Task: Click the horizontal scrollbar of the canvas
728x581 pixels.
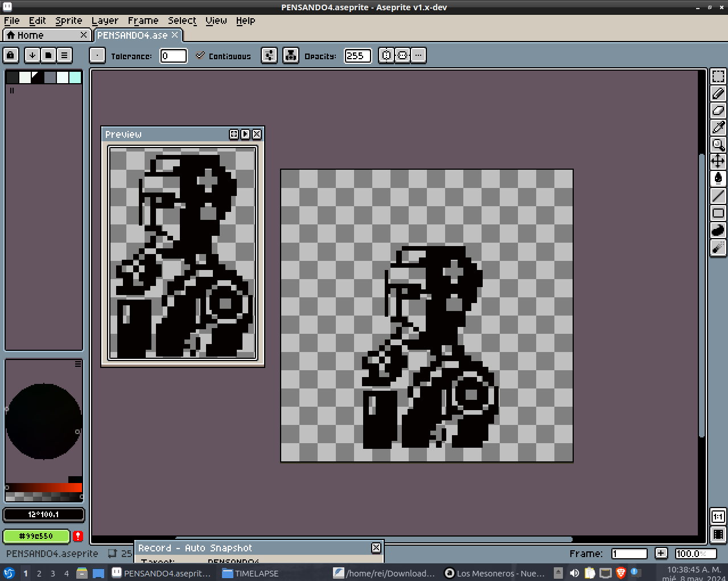Action: [x=373, y=539]
